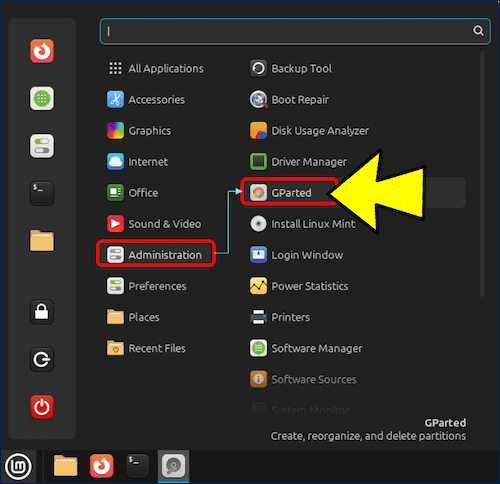
Task: Click the disk utility window button on panel
Action: (x=173, y=466)
